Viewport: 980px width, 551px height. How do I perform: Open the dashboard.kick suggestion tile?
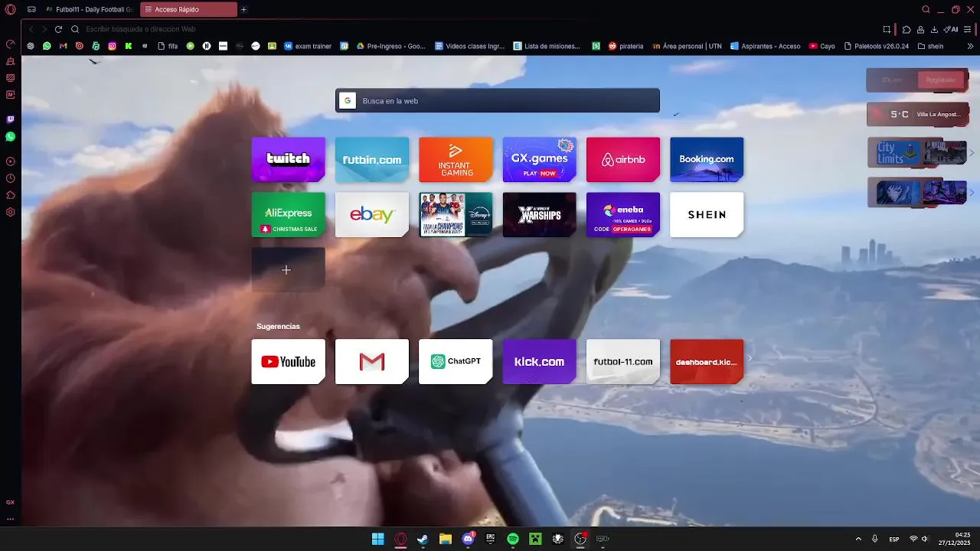click(707, 361)
